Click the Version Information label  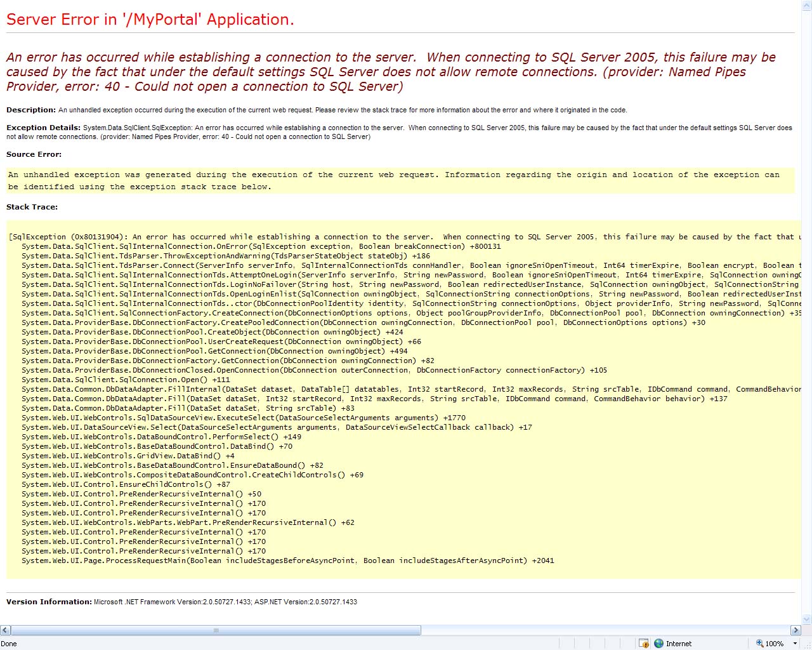[49, 602]
